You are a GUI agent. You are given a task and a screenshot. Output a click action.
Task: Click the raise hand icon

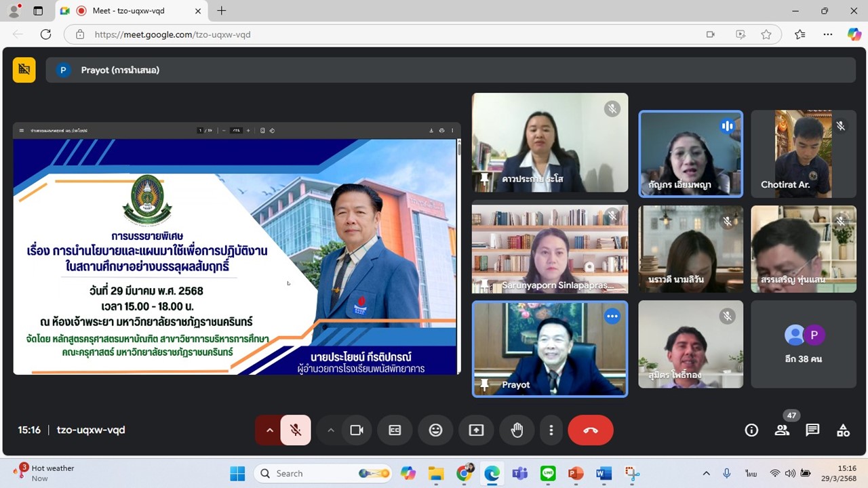coord(517,430)
